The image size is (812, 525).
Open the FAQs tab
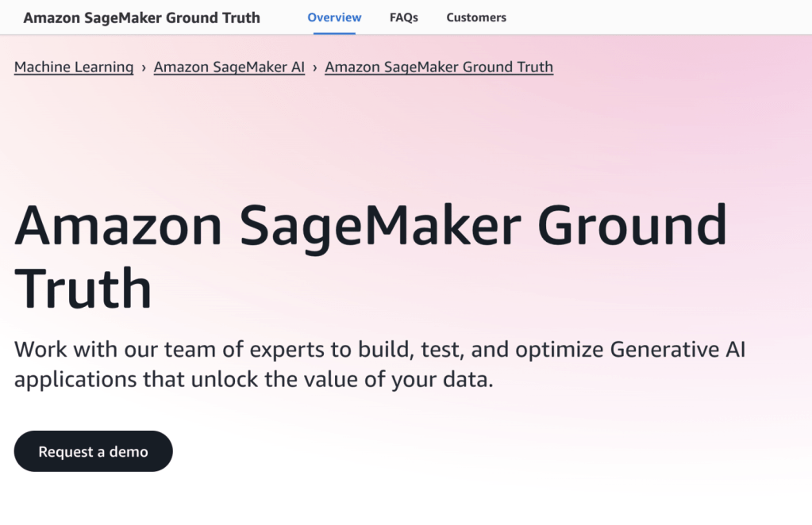coord(404,17)
